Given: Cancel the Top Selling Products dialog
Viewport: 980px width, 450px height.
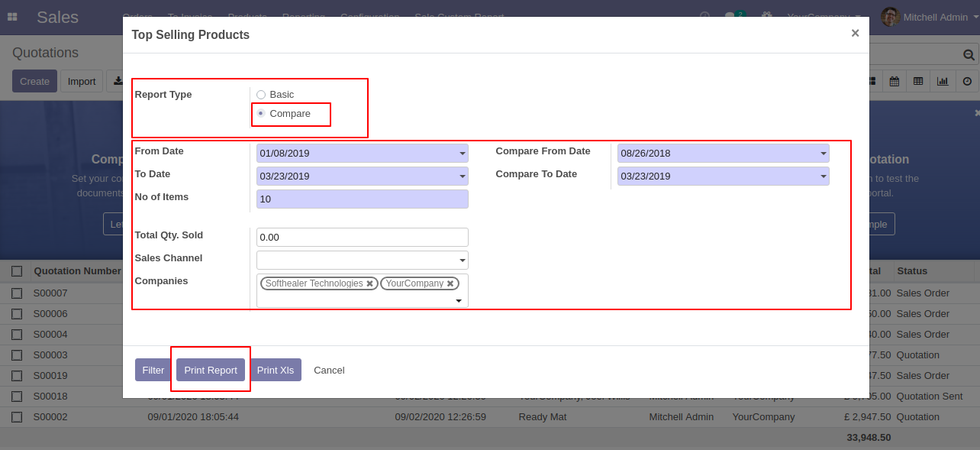Looking at the screenshot, I should click(x=329, y=370).
